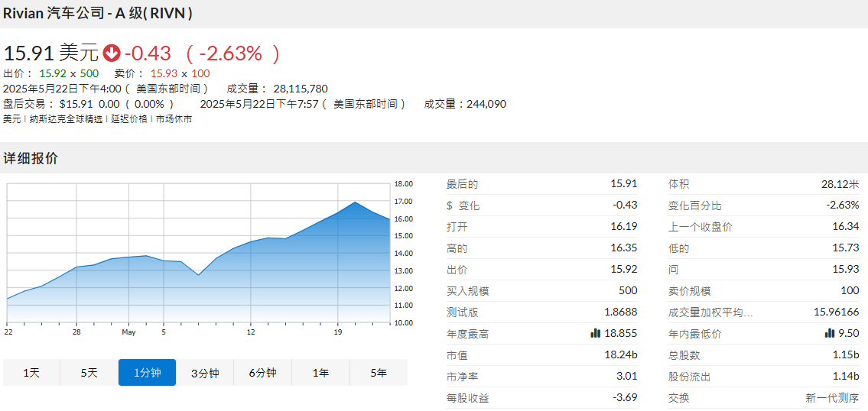Click the red down-arrow price change icon
Viewport: 868px width, 411px height.
click(x=112, y=53)
